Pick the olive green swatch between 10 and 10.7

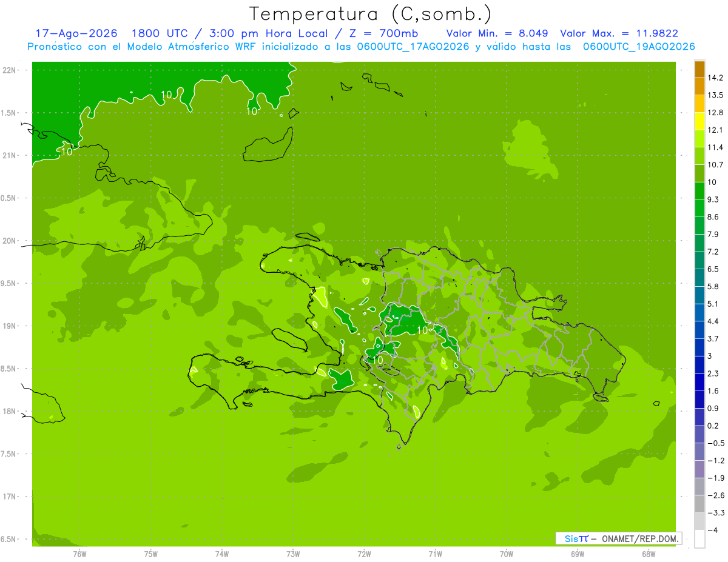tap(699, 173)
